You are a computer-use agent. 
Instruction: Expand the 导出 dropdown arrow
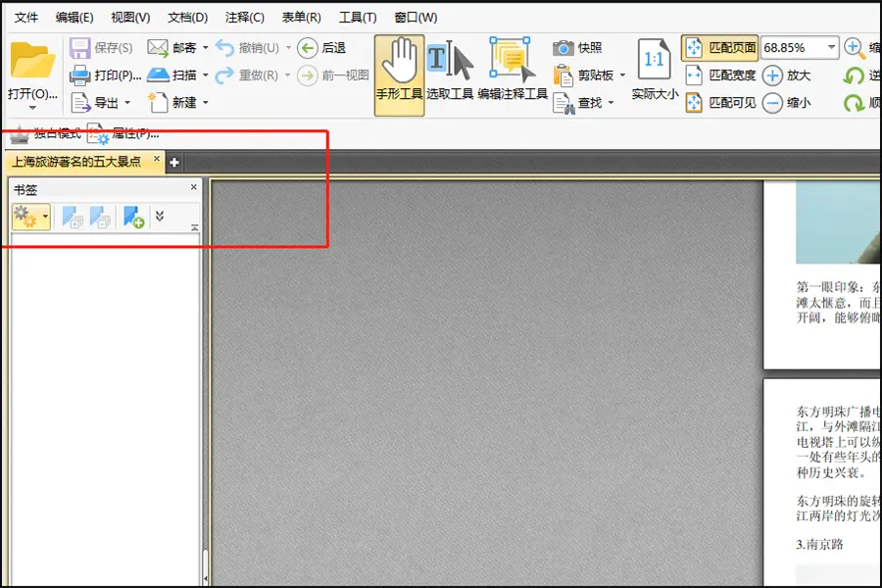(x=127, y=102)
